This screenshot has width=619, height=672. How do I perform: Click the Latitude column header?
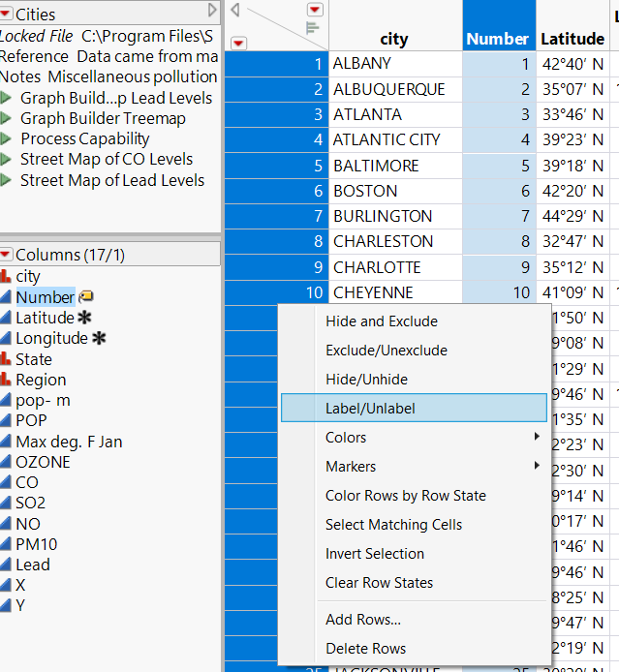click(572, 39)
